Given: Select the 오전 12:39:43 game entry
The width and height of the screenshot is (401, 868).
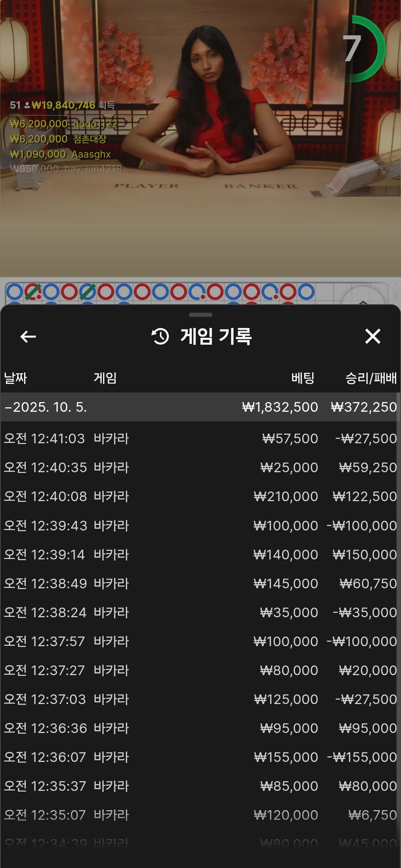Looking at the screenshot, I should 200,526.
